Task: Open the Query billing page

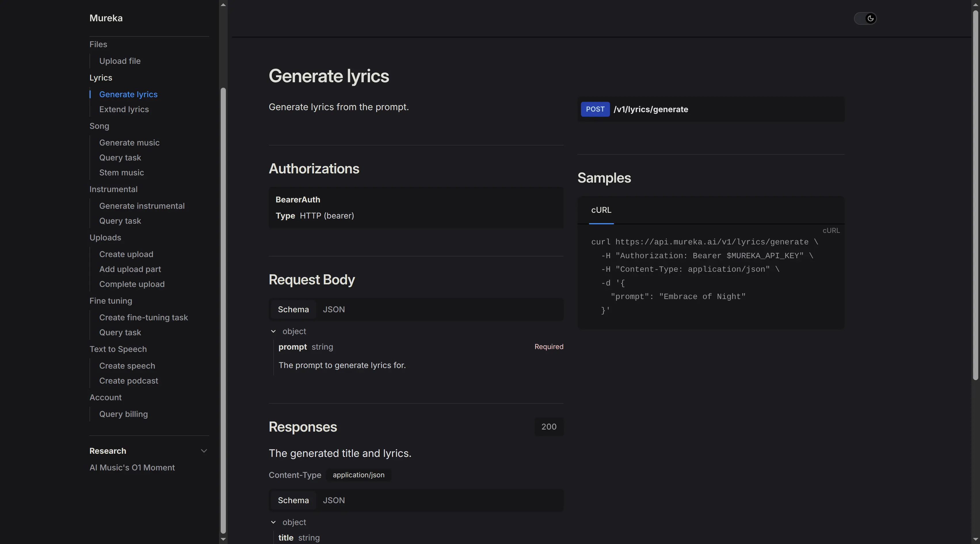Action: (124, 414)
